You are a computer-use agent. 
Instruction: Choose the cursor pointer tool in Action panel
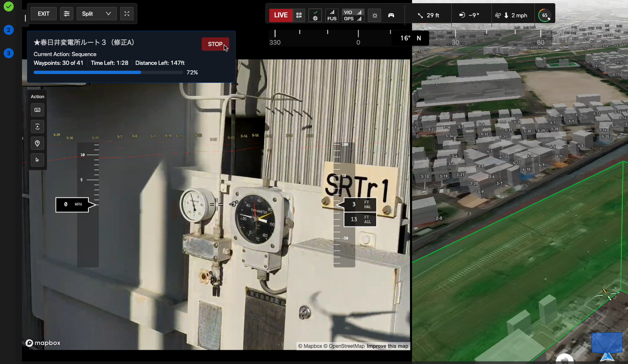[37, 160]
